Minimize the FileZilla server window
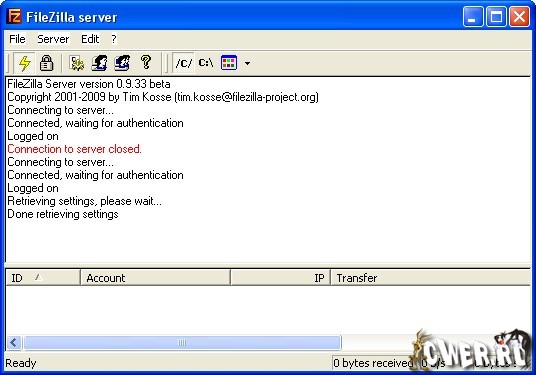Image resolution: width=536 pixels, height=375 pixels. (473, 17)
